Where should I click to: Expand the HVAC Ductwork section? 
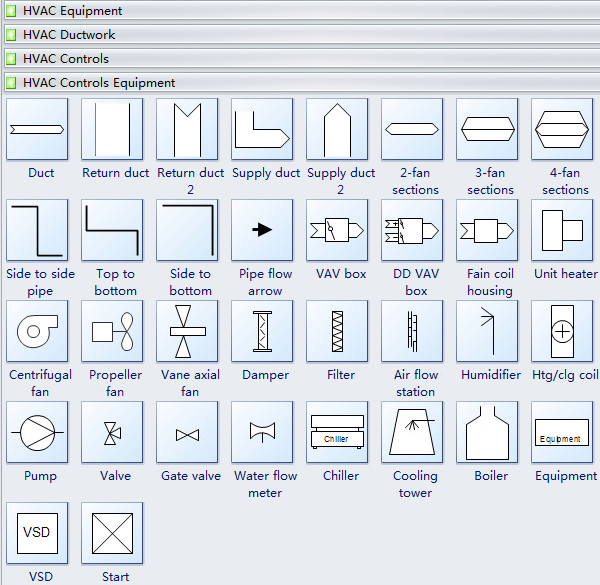pos(69,35)
